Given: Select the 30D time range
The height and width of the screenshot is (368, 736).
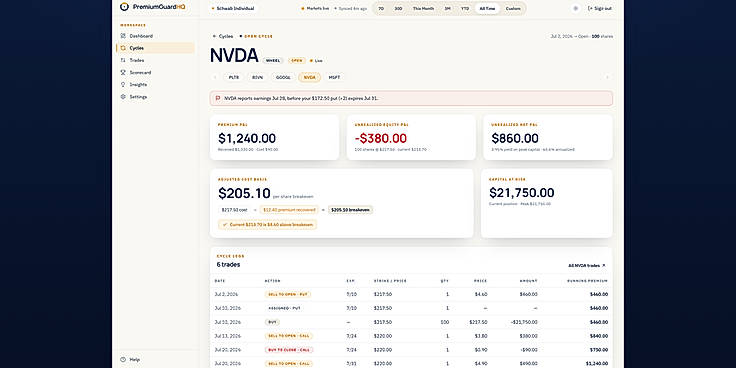Looking at the screenshot, I should click(398, 8).
